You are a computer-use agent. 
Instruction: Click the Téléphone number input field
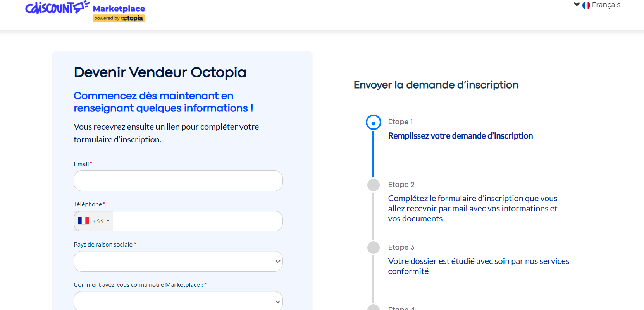(198, 221)
